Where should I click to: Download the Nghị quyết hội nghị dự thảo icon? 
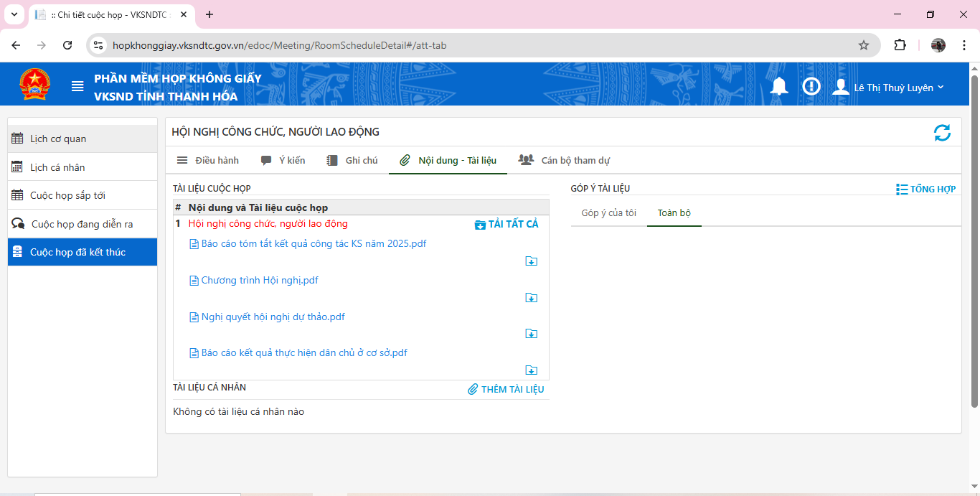531,334
